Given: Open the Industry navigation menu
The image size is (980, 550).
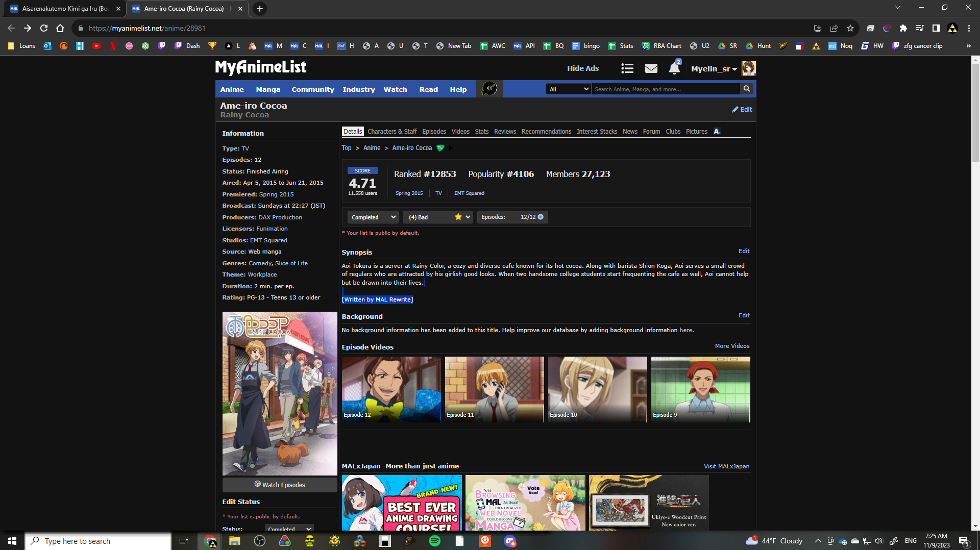Looking at the screenshot, I should pos(359,89).
